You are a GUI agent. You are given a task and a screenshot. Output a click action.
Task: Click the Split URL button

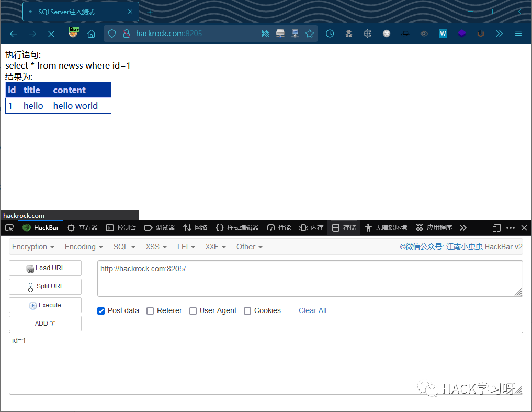point(45,286)
